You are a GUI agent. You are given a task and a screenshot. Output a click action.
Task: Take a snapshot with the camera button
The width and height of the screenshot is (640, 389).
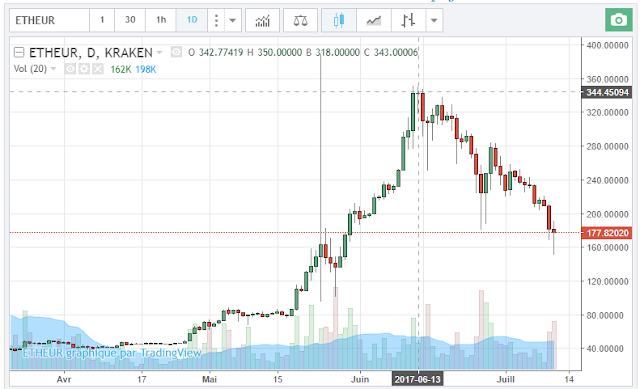619,20
